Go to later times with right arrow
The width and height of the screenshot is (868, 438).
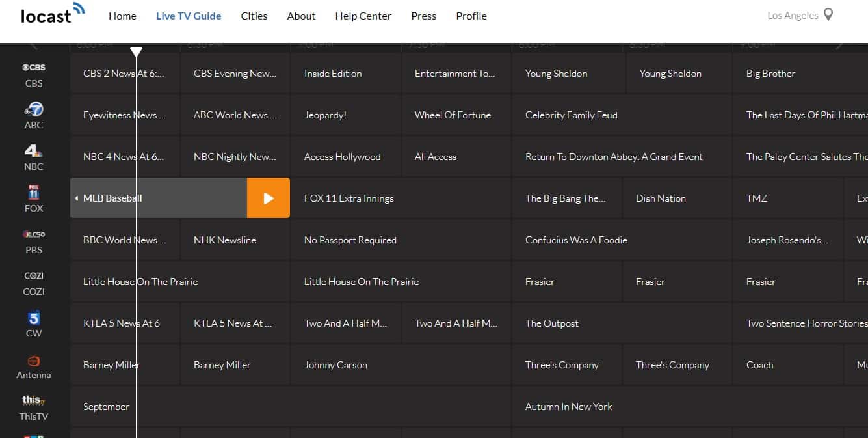click(839, 46)
